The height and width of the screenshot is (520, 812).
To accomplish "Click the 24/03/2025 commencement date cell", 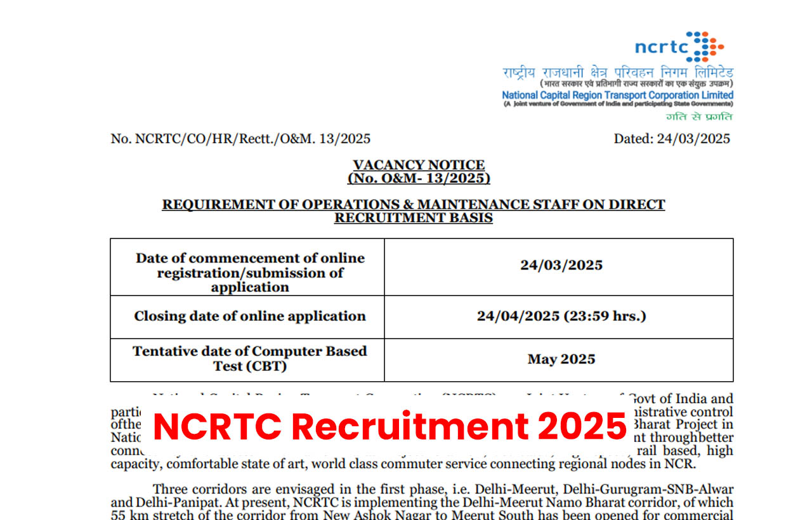I will tap(561, 265).
